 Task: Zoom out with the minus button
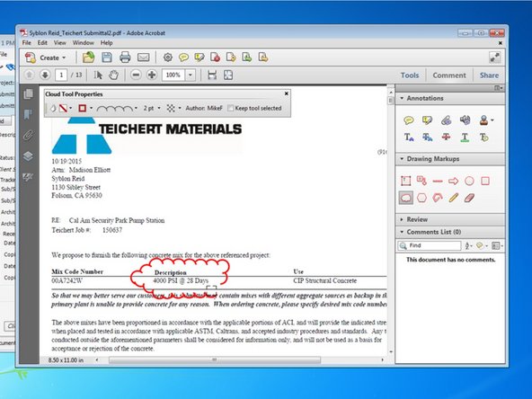pyautogui.click(x=136, y=75)
